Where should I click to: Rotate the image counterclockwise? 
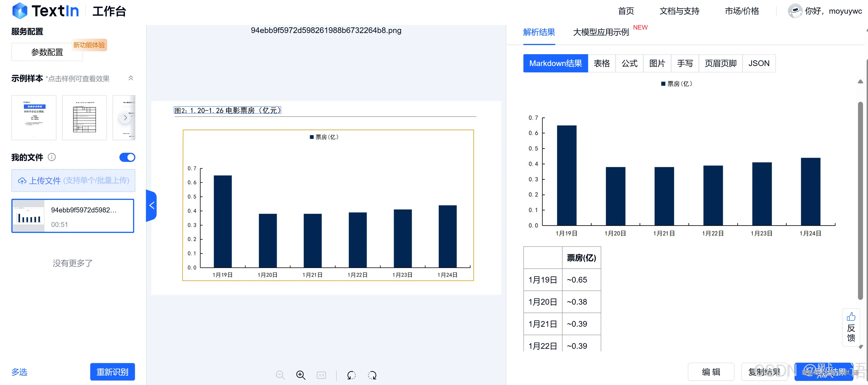[x=351, y=375]
